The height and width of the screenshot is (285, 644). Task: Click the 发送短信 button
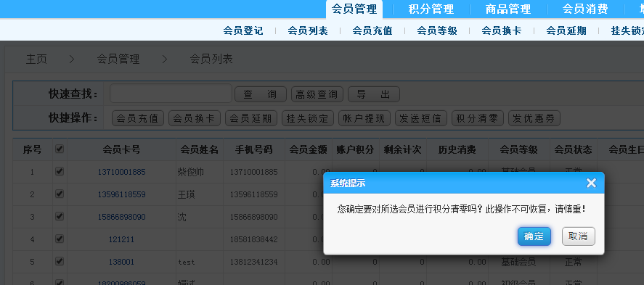click(421, 118)
